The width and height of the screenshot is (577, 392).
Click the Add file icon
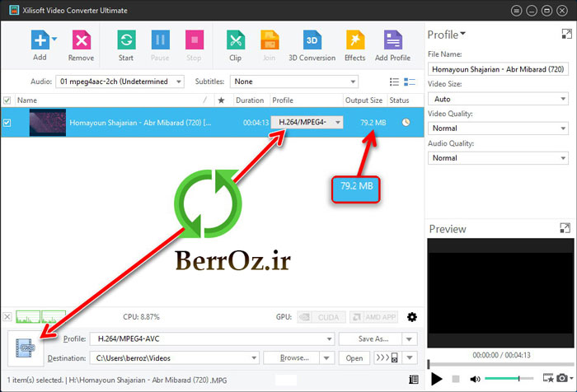pyautogui.click(x=39, y=40)
